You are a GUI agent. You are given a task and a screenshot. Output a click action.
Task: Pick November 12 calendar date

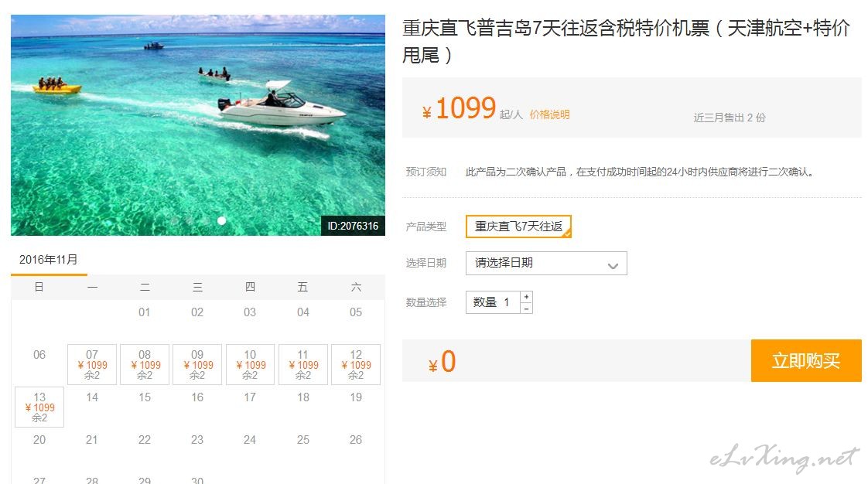pyautogui.click(x=356, y=364)
